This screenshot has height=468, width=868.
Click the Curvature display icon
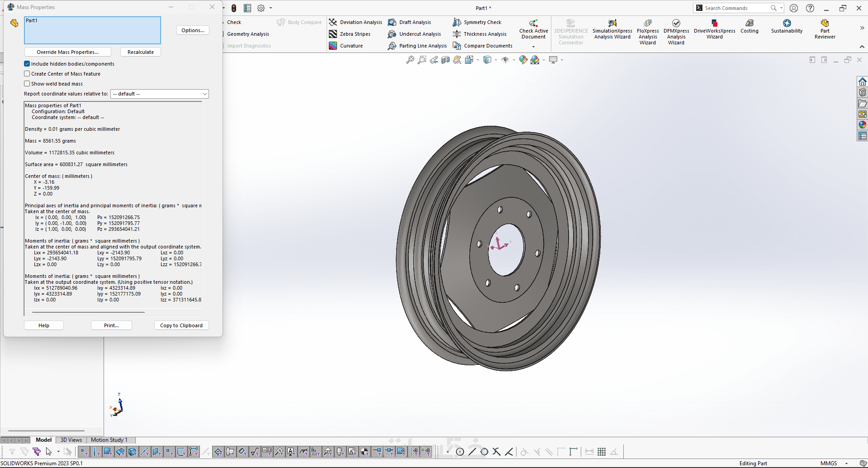point(333,46)
